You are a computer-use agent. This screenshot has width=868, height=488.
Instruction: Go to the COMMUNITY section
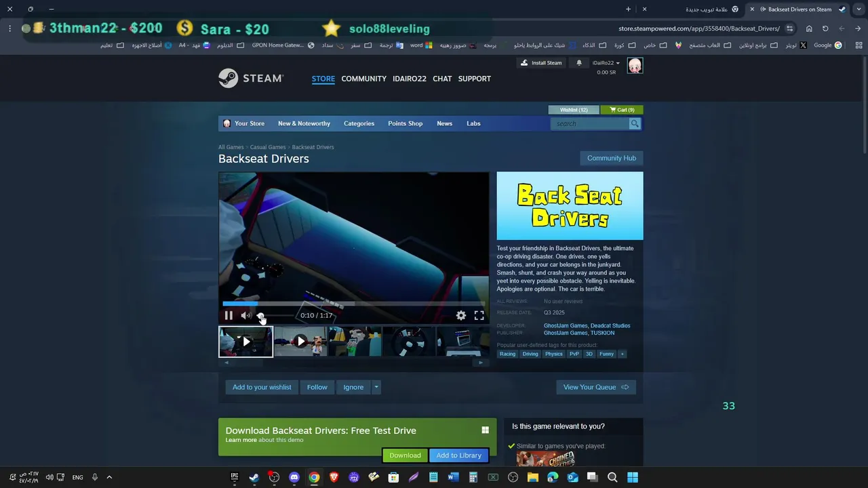[363, 79]
